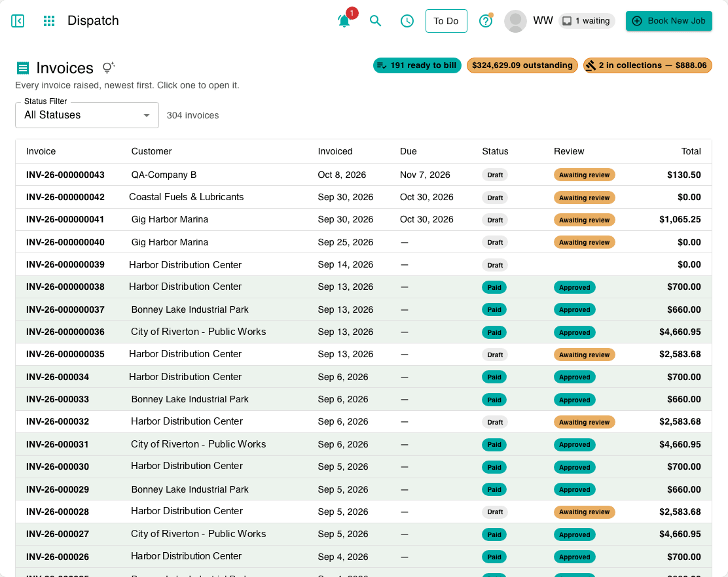
Task: Click customer Coastal Fuels & Lubricants
Action: [186, 197]
